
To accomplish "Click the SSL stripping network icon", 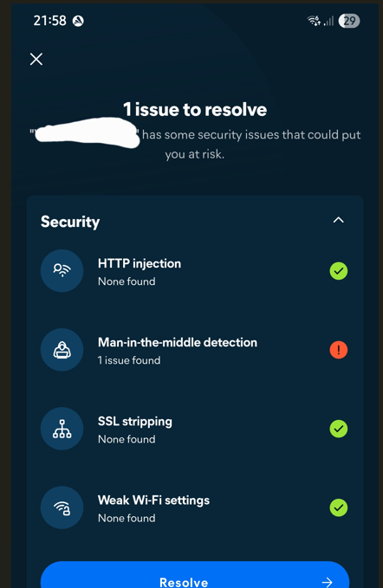I will pyautogui.click(x=62, y=429).
